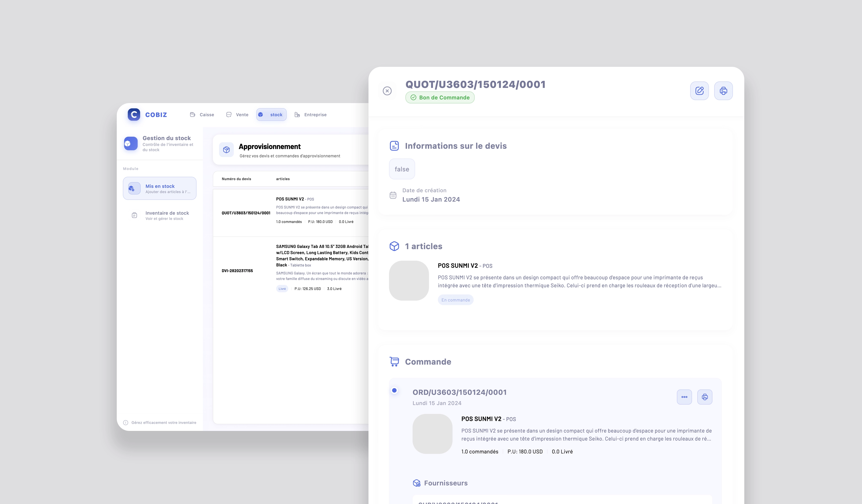Click the Gestion du stock cube icon

pyautogui.click(x=131, y=144)
